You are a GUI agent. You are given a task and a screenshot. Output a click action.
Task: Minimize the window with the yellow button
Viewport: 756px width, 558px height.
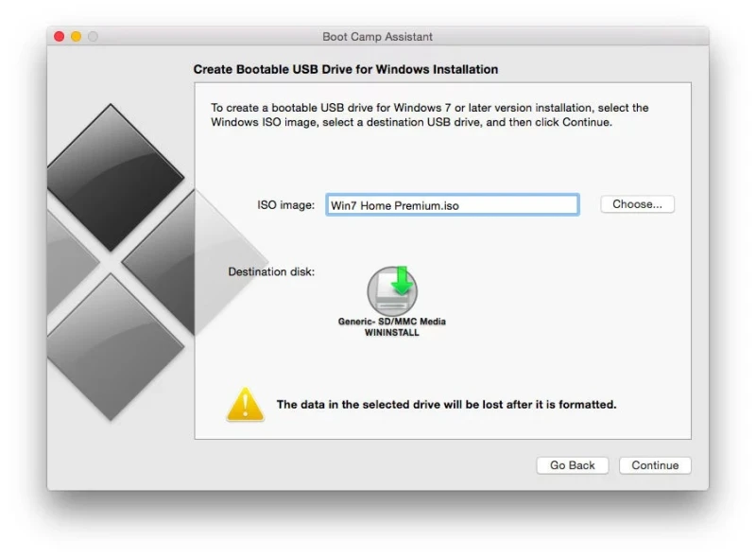pos(76,37)
